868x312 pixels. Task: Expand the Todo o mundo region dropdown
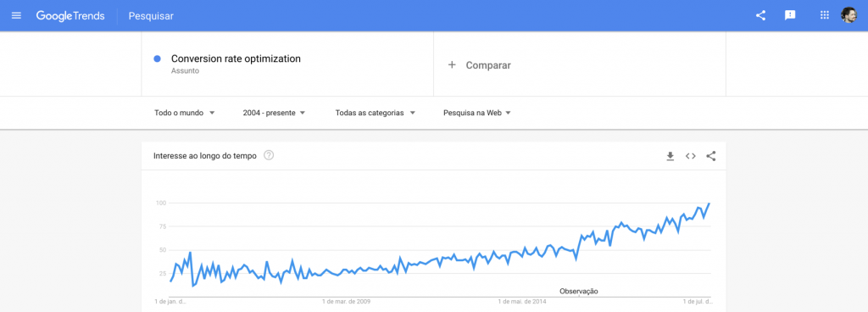[x=184, y=113]
